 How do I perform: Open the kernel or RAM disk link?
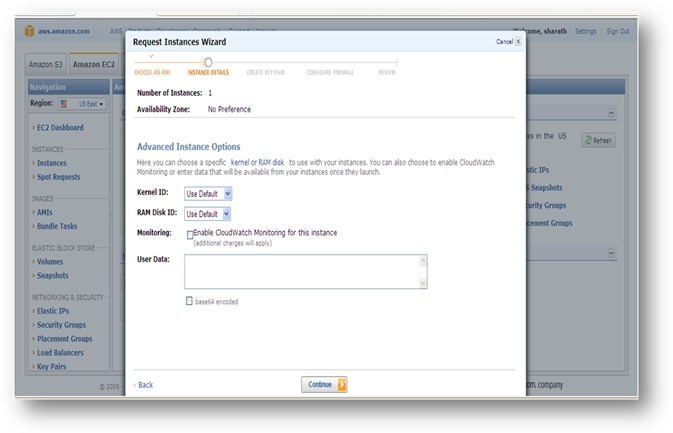(x=258, y=162)
